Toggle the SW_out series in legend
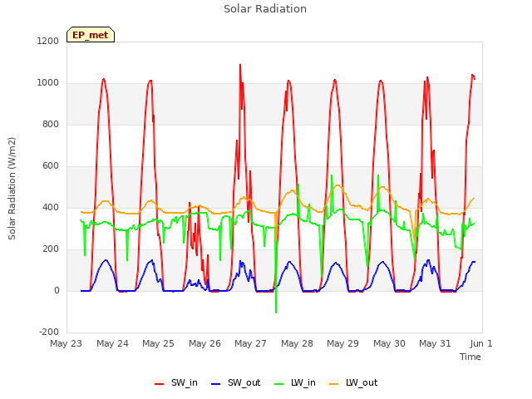This screenshot has width=532, height=399. [236, 382]
